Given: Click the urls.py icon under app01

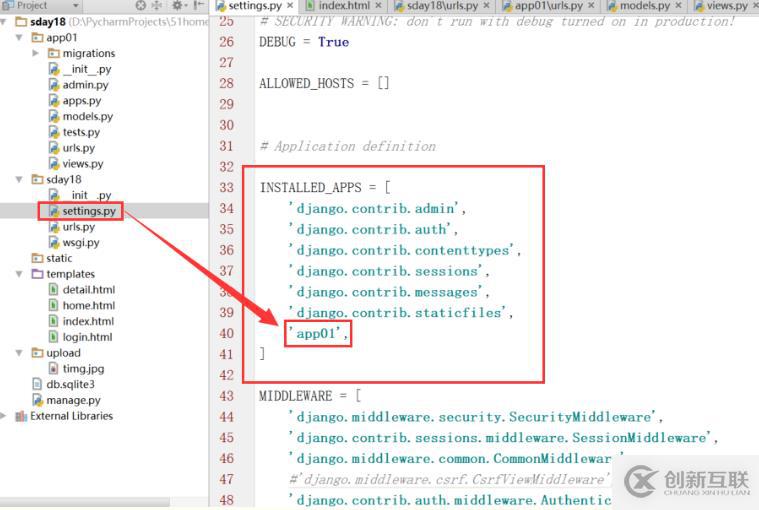Looking at the screenshot, I should point(54,148).
